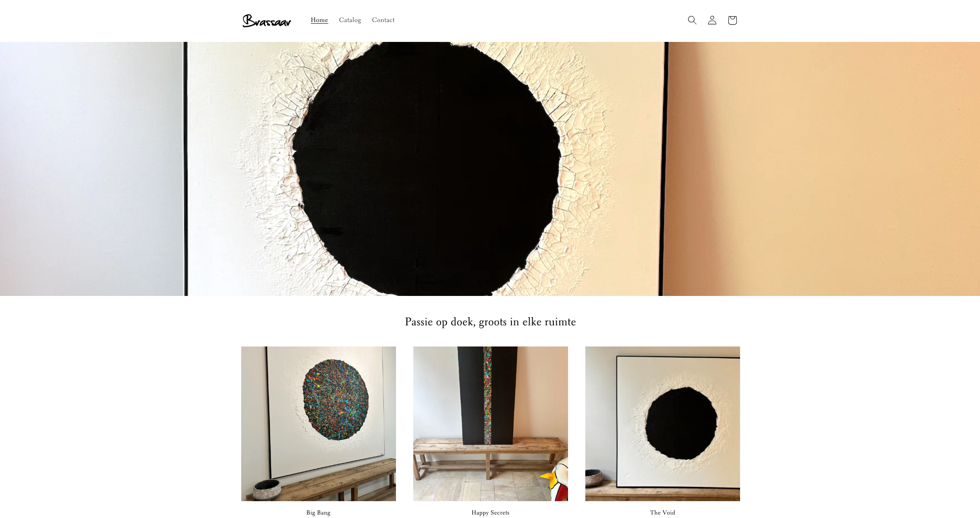The height and width of the screenshot is (518, 980).
Task: Navigate to the Contact page link
Action: (x=383, y=20)
